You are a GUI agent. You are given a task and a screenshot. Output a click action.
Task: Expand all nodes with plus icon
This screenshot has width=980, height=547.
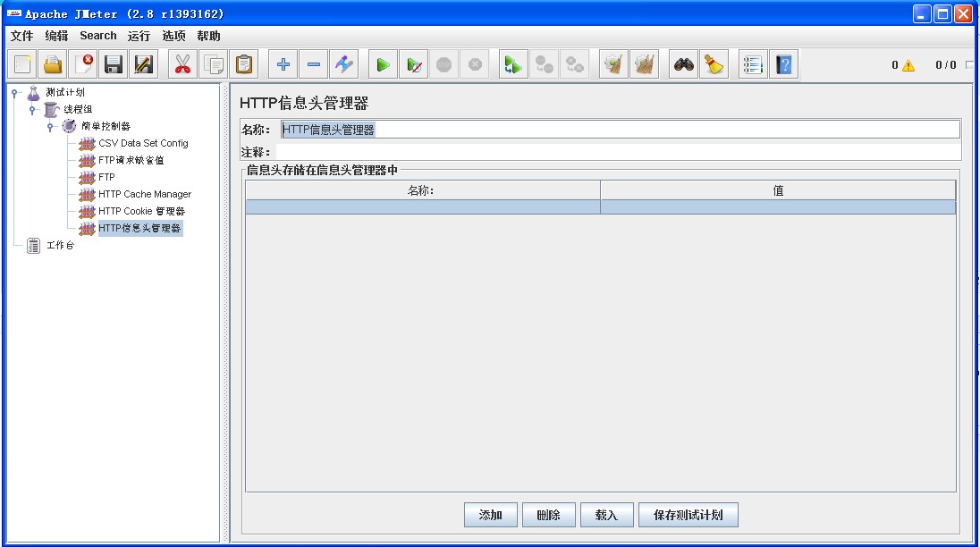[283, 64]
